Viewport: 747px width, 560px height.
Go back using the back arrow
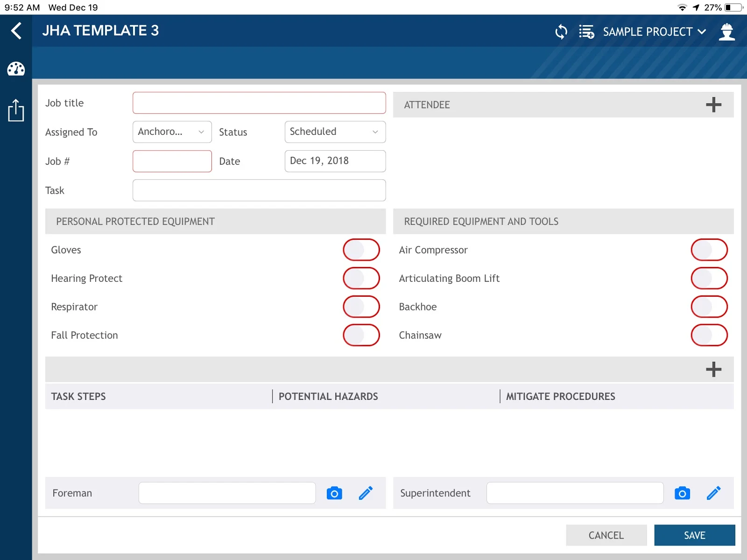coord(16,31)
